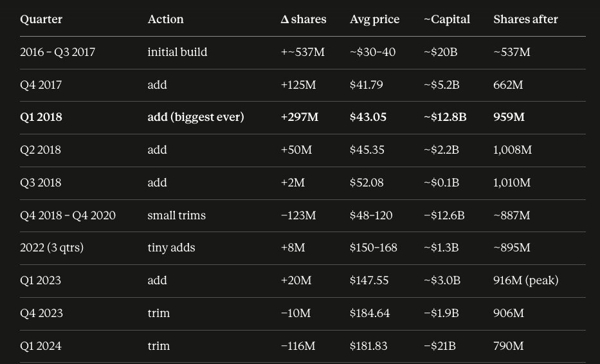Image resolution: width=600 pixels, height=364 pixels.
Task: Select the ~$12.8B capital cell
Action: tap(445, 117)
